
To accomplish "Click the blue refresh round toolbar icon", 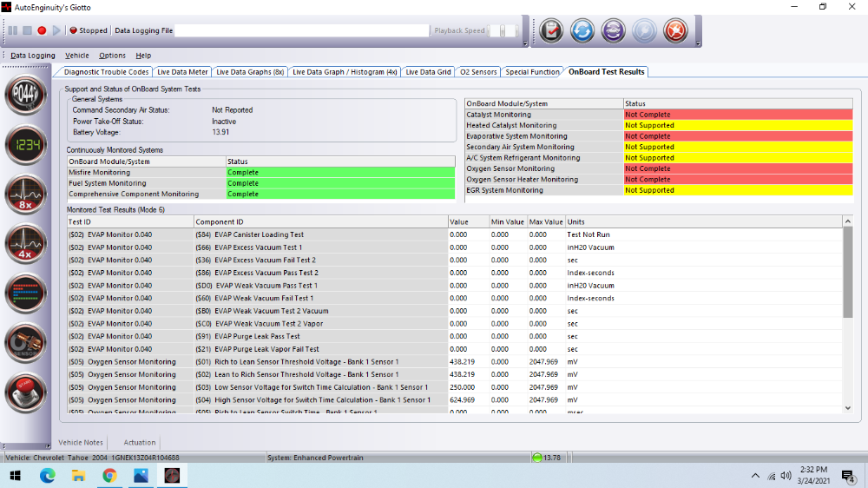I will click(582, 30).
